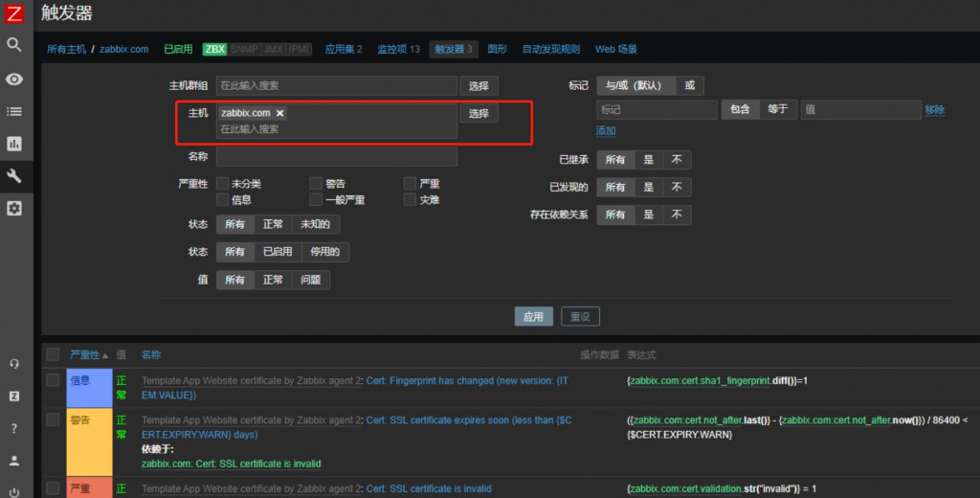Open the User profile icon
The image size is (980, 498).
pos(13,461)
